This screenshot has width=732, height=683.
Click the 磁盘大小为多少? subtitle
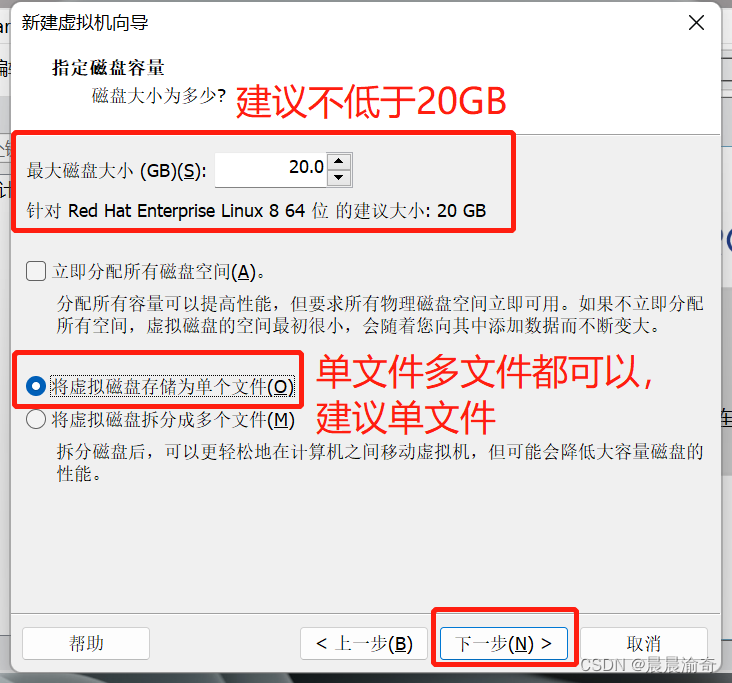coord(159,96)
